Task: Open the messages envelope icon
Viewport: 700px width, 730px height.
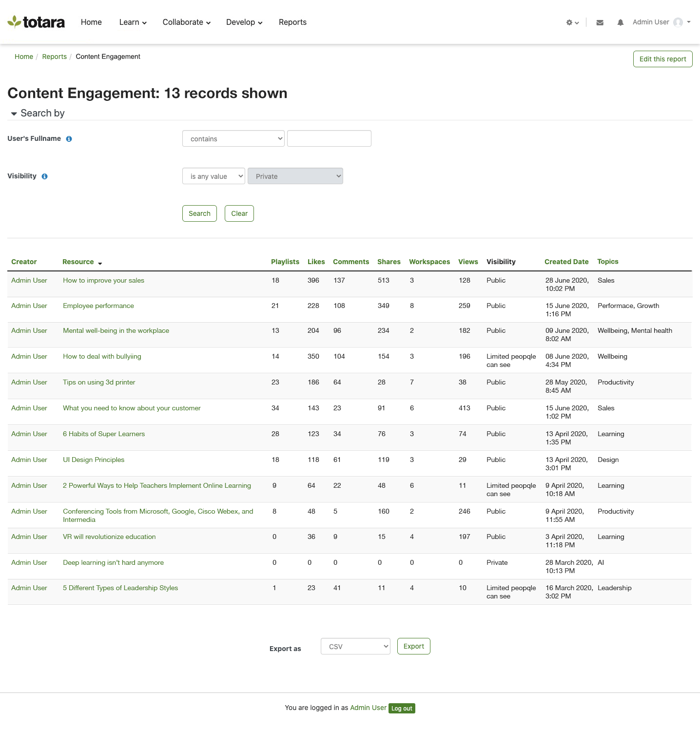Action: pyautogui.click(x=600, y=22)
